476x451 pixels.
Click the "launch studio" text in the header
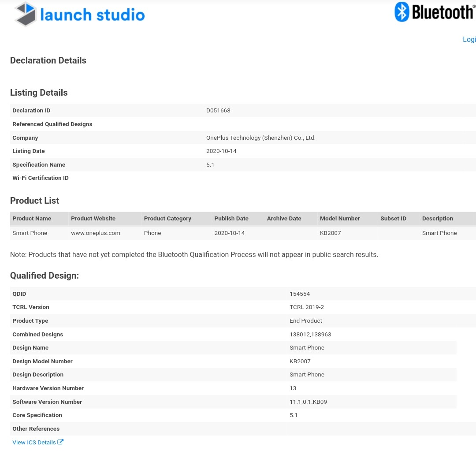pos(92,15)
